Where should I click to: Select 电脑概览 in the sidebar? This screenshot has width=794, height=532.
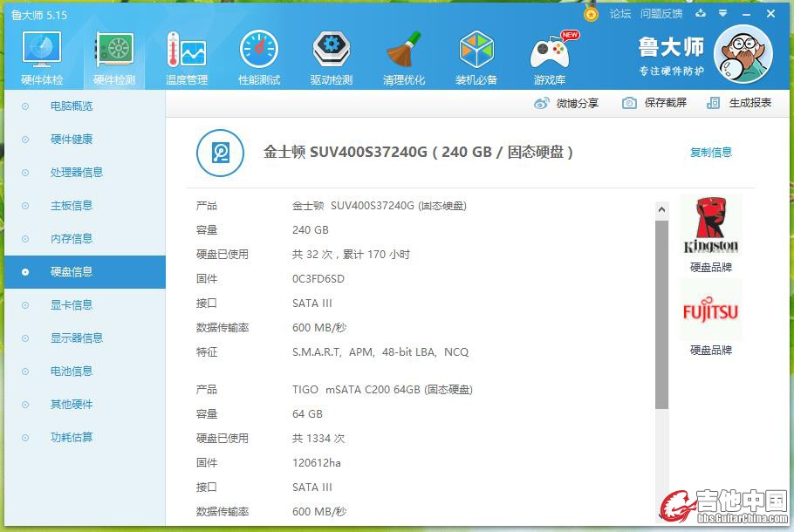[x=72, y=106]
